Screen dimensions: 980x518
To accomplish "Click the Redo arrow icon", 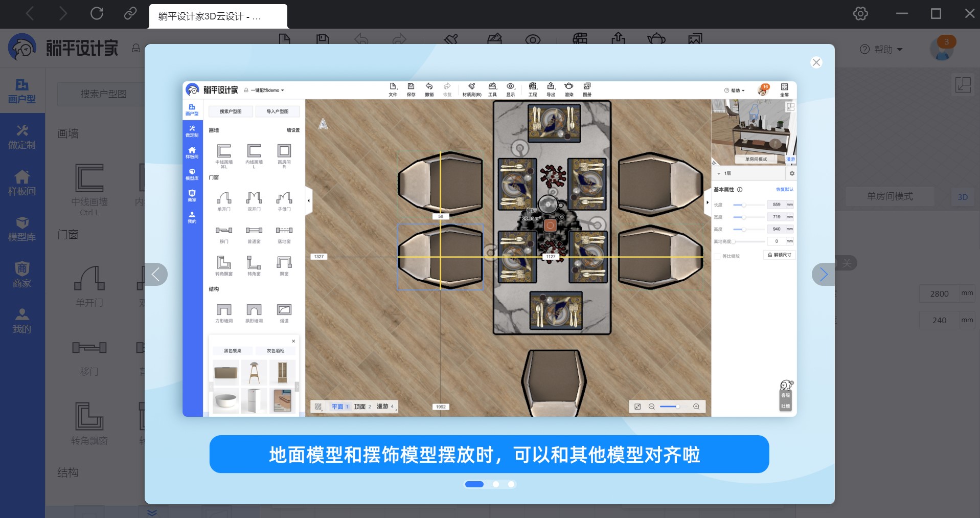I will [399, 39].
